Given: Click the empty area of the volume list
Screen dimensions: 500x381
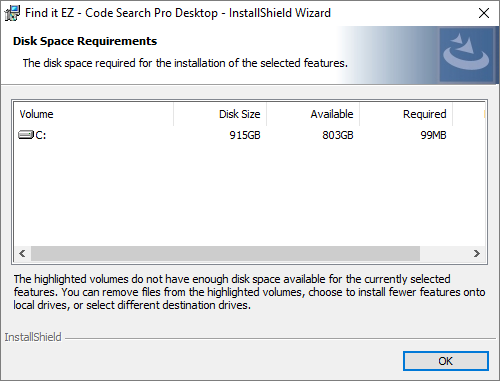Looking at the screenshot, I should click(249, 193).
